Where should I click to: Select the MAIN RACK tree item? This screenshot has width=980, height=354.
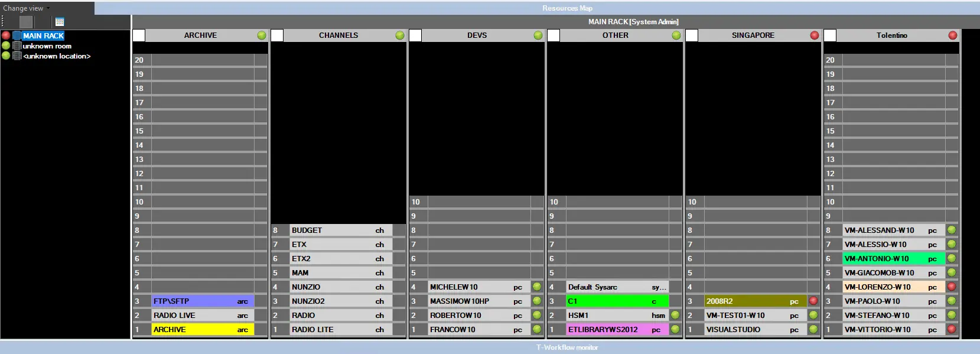coord(43,36)
